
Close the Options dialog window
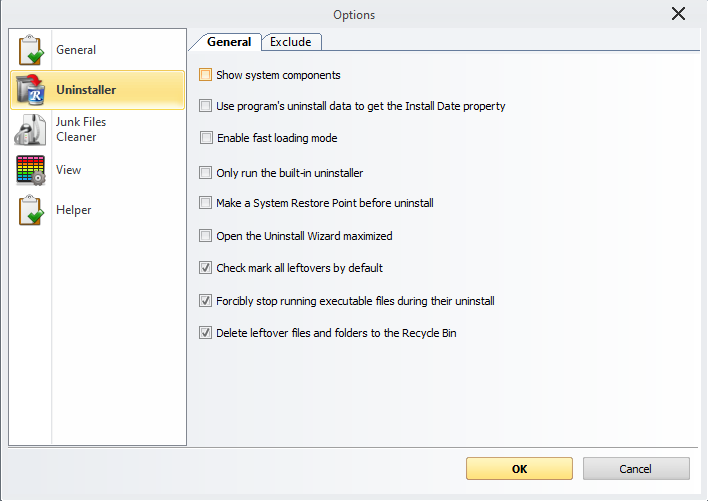click(679, 13)
